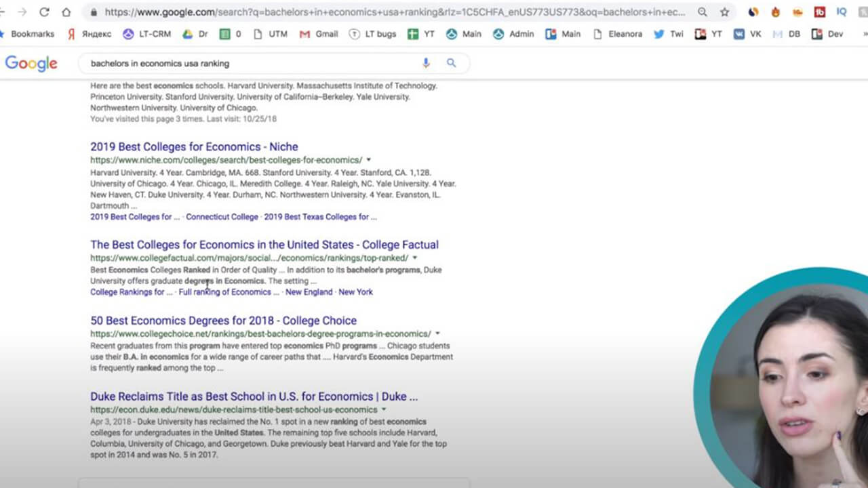The width and height of the screenshot is (868, 488).
Task: Open '2019 Best Colleges for Economics - Niche'
Action: tap(194, 146)
